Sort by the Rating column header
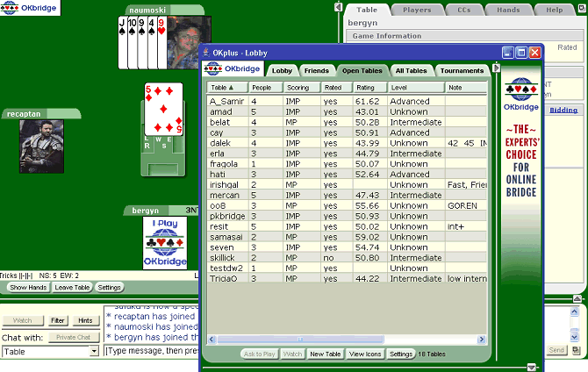 click(x=369, y=88)
